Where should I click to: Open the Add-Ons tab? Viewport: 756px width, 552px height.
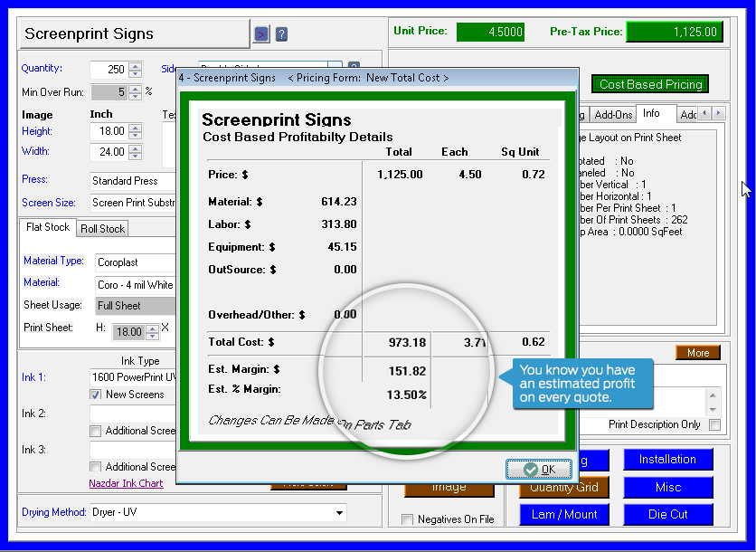coord(613,115)
